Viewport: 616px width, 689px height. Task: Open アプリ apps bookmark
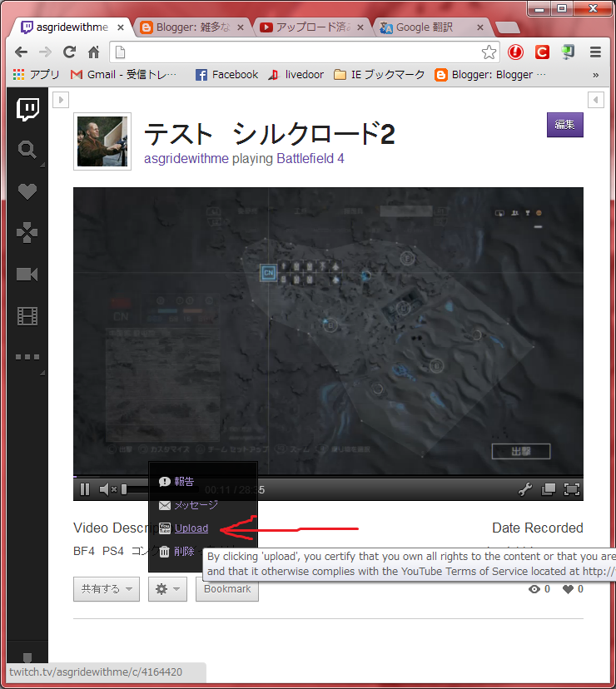pyautogui.click(x=36, y=75)
